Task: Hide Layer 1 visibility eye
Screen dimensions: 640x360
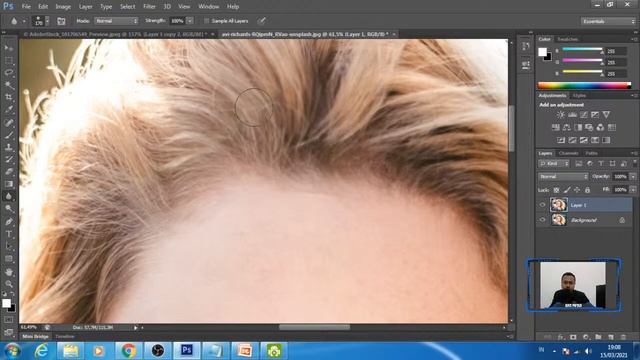Action: click(x=542, y=205)
